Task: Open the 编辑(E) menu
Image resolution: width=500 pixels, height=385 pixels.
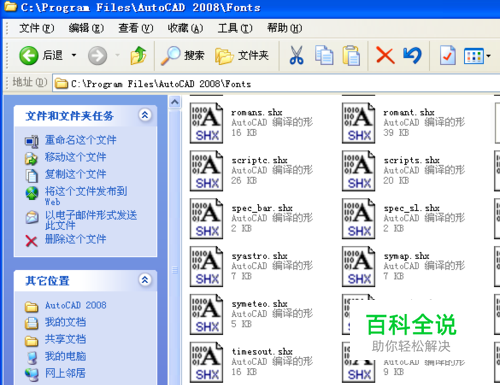Action: [86, 28]
